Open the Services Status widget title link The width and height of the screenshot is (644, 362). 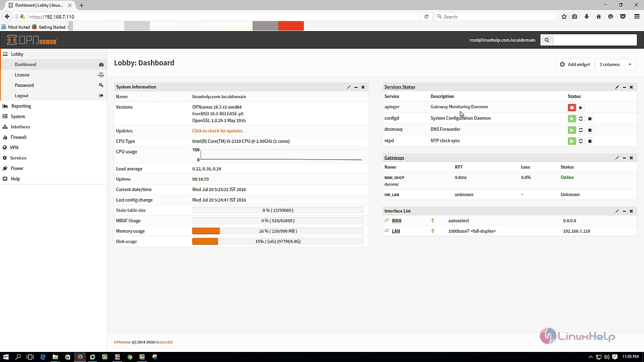(x=399, y=87)
